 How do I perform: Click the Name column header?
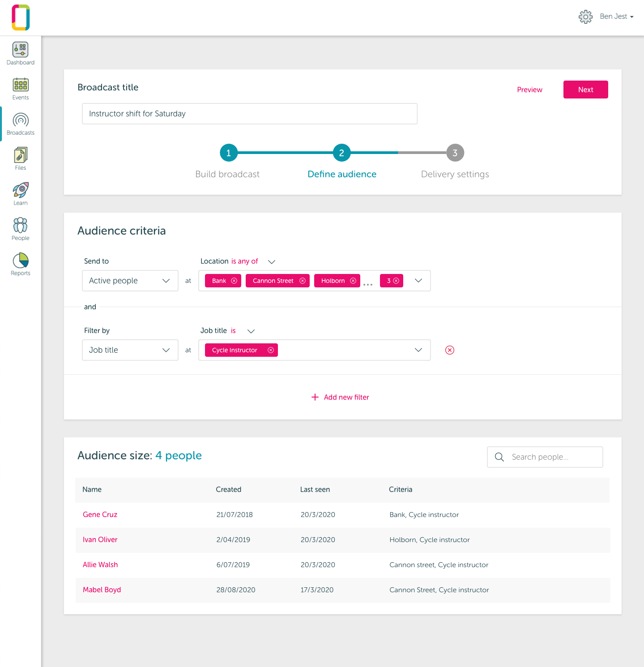(92, 490)
